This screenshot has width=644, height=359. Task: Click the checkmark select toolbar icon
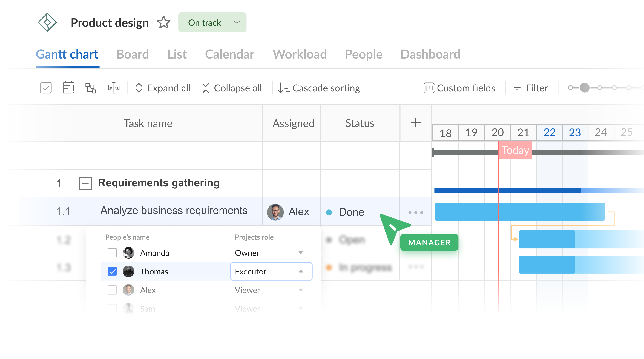point(46,88)
